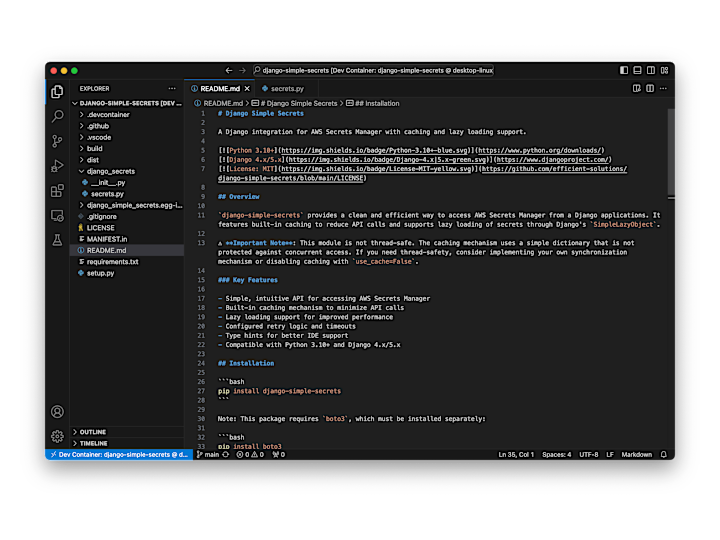
Task: Open Dev Container remote indicator
Action: [119, 455]
